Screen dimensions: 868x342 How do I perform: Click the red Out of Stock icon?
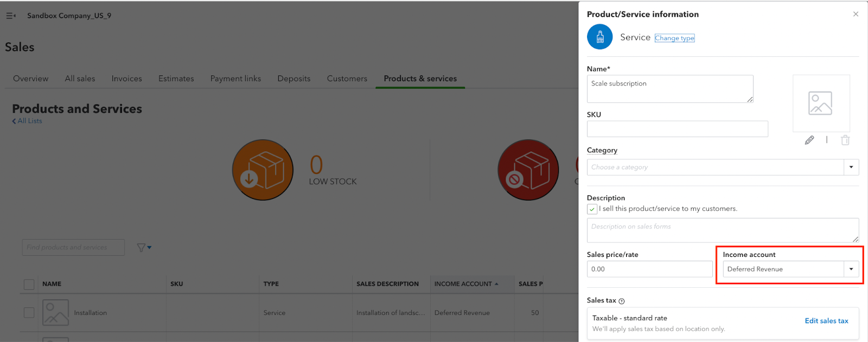[x=528, y=170]
